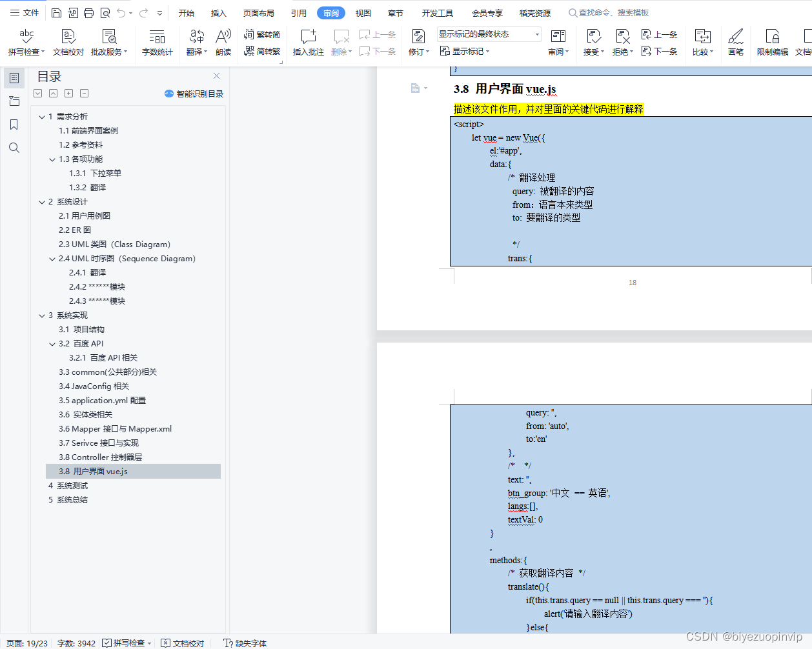This screenshot has height=649, width=812.
Task: Open the search icon in left sidebar
Action: tap(14, 147)
